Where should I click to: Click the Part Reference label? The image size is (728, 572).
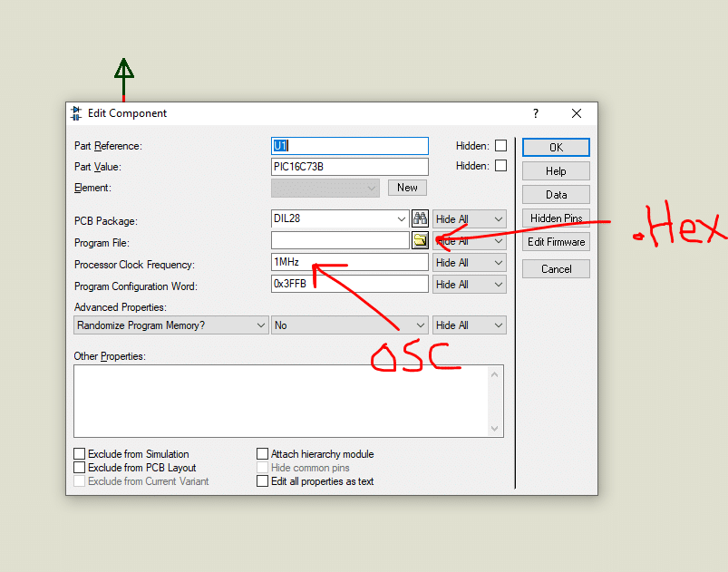click(108, 146)
